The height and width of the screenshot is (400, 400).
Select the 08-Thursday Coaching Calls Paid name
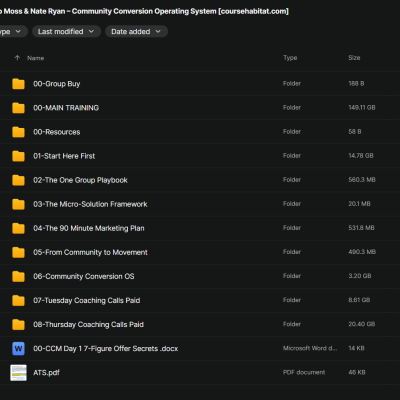pos(88,325)
